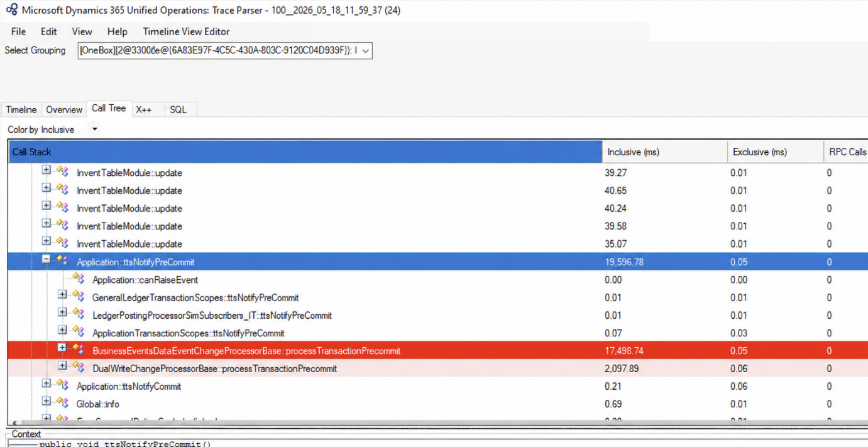Switch to the Overview tab
This screenshot has height=447, width=868.
click(x=64, y=109)
